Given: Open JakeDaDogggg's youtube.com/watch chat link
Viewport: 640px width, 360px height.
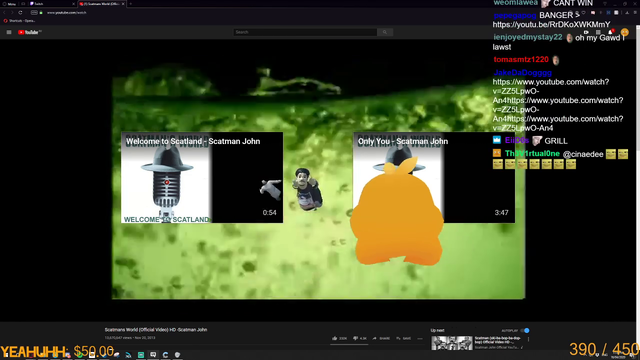Looking at the screenshot, I should click(x=558, y=105).
